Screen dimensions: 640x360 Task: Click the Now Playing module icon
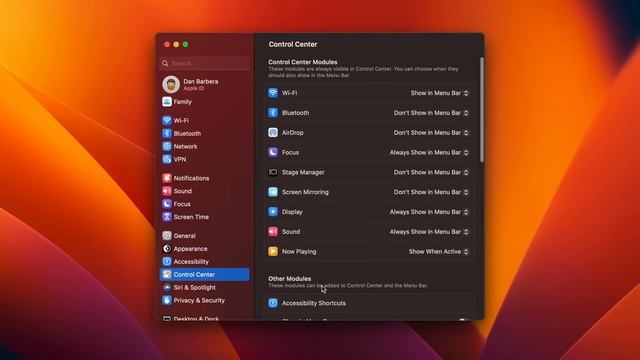(273, 251)
